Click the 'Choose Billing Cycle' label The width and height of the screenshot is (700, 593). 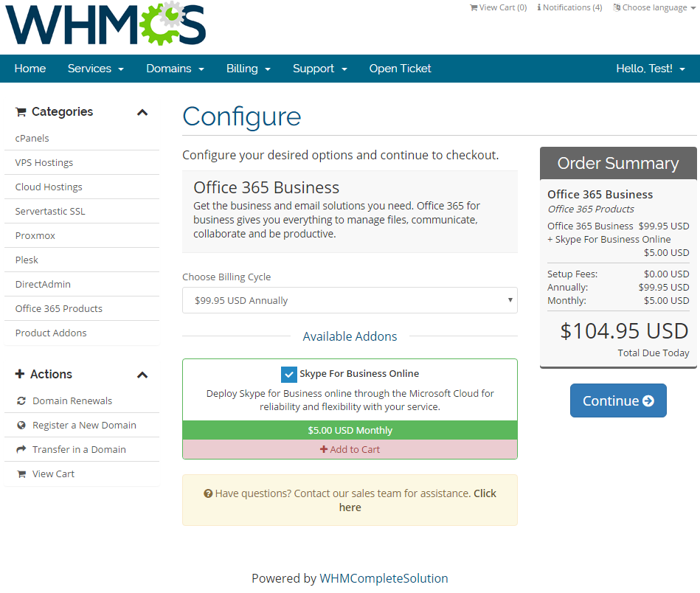226,277
